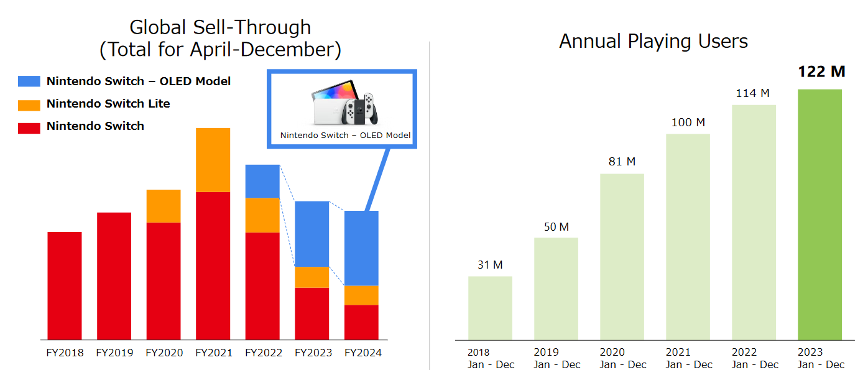Select the 2020 Annual Playing Users bar

pos(622,257)
